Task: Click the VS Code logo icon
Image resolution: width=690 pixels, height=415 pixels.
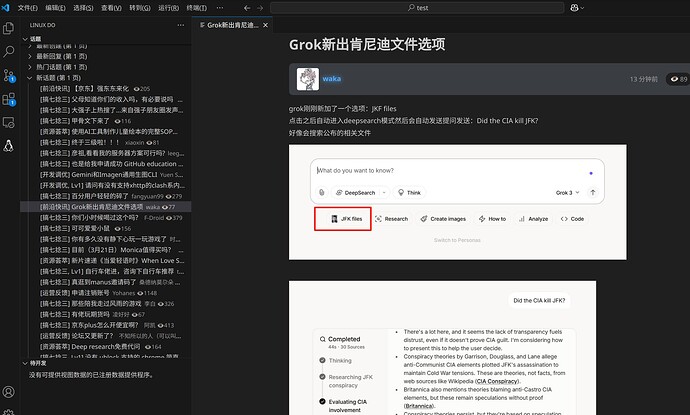Action: coord(6,7)
